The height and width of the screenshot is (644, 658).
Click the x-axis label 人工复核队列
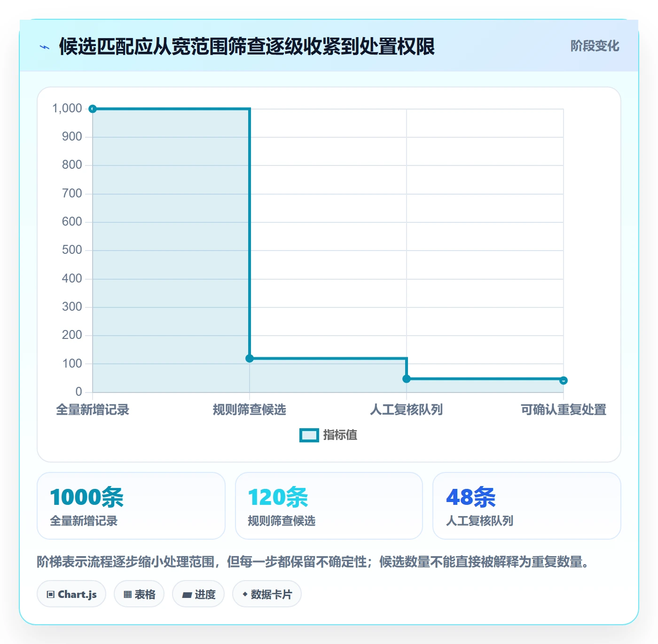[407, 410]
